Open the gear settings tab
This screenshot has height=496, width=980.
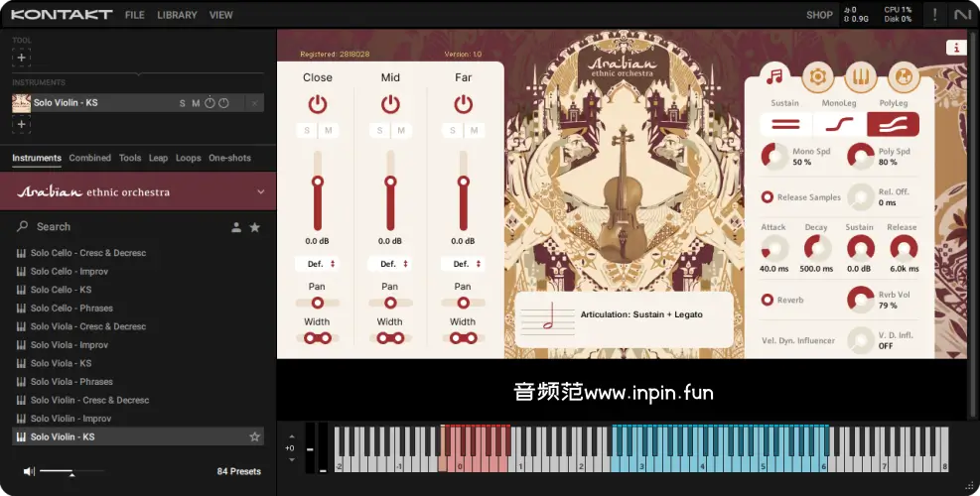click(x=817, y=76)
